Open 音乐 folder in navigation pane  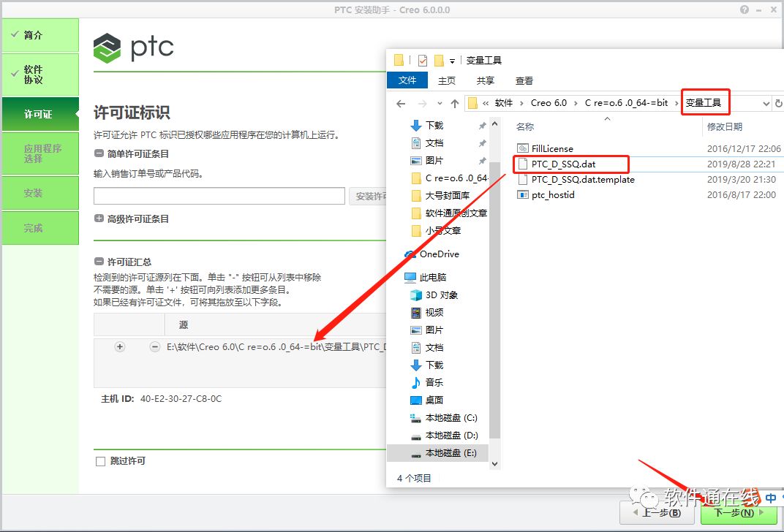coord(428,382)
